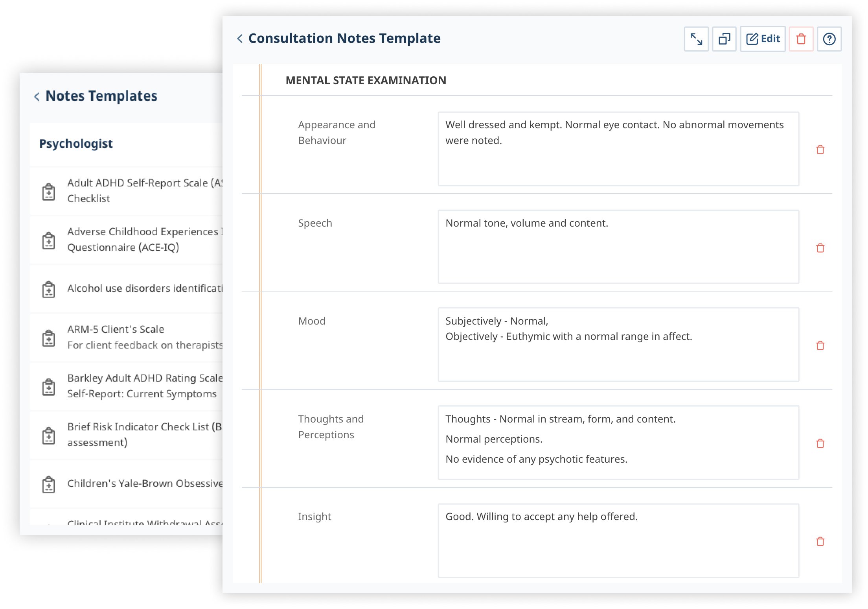Screen dimensions: 868x609
Task: Click the duplicate template icon
Action: (724, 39)
